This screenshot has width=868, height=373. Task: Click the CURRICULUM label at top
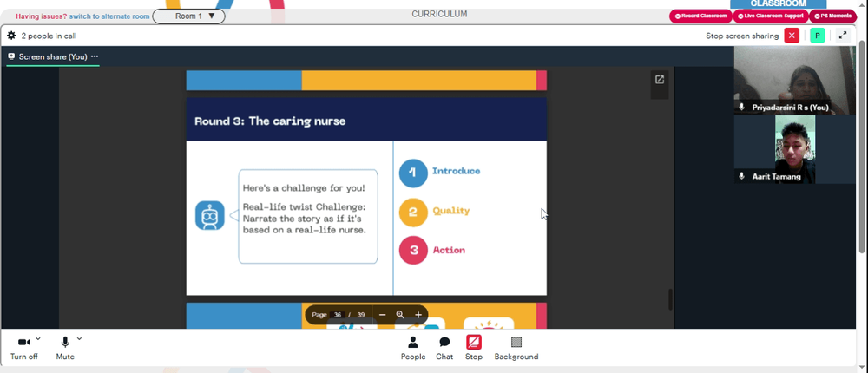[x=439, y=15]
